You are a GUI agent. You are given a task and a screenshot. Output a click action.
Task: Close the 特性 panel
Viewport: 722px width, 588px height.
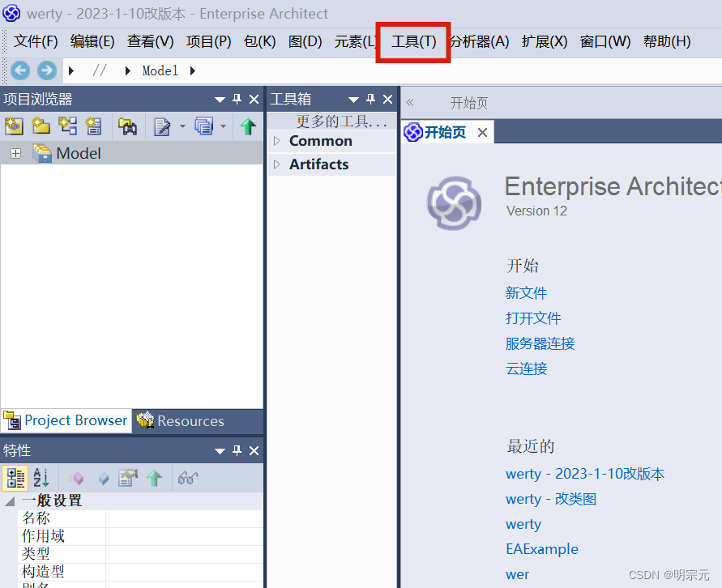(x=254, y=450)
